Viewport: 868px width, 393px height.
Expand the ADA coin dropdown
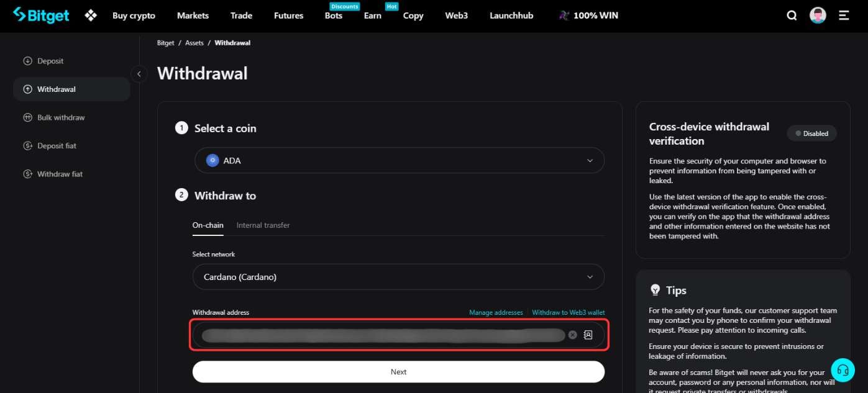coord(399,160)
